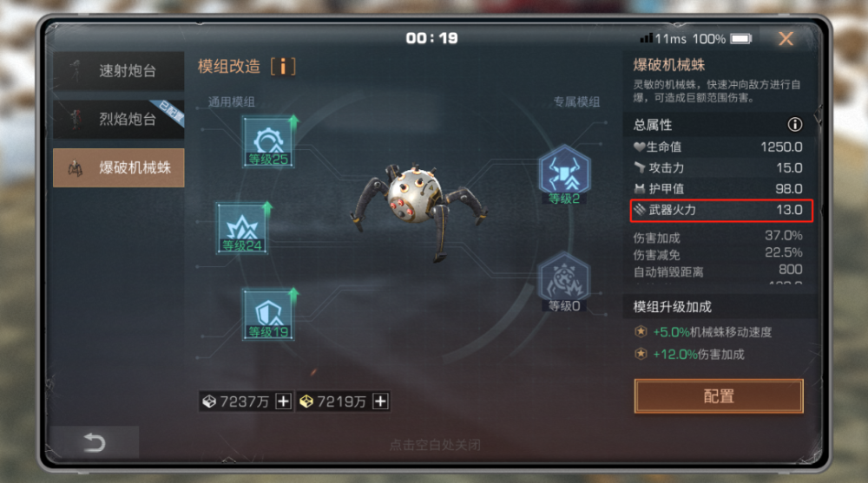Open the level 2 exclusive spider module

[565, 173]
